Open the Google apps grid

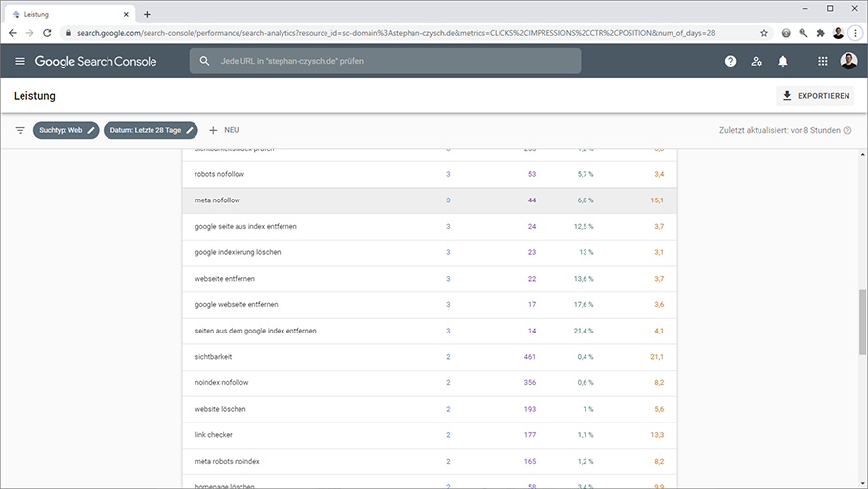click(x=823, y=61)
